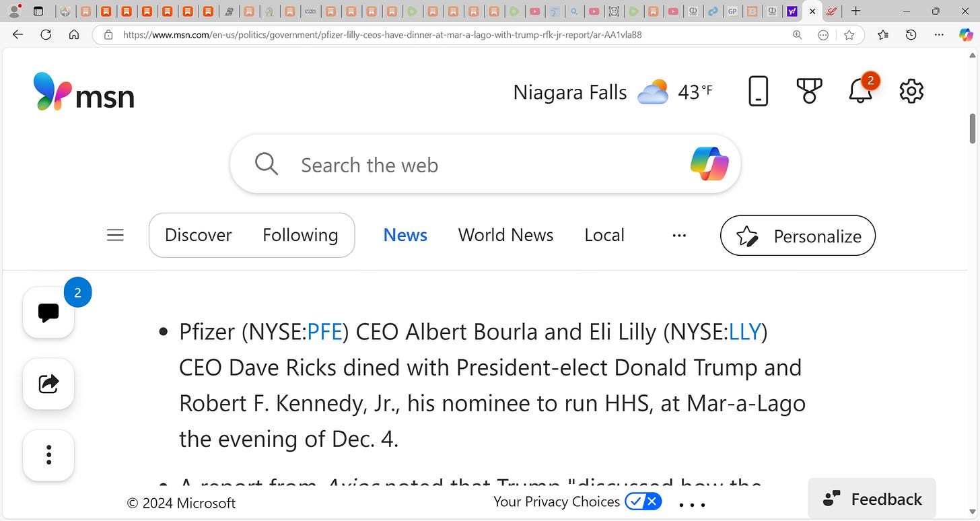Open article comments bubble button
980x521 pixels.
tap(48, 312)
